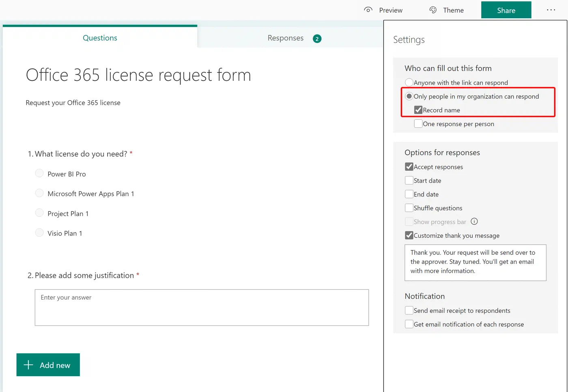Screen dimensions: 568x392
Task: Click the Theme palette icon
Action: point(433,10)
